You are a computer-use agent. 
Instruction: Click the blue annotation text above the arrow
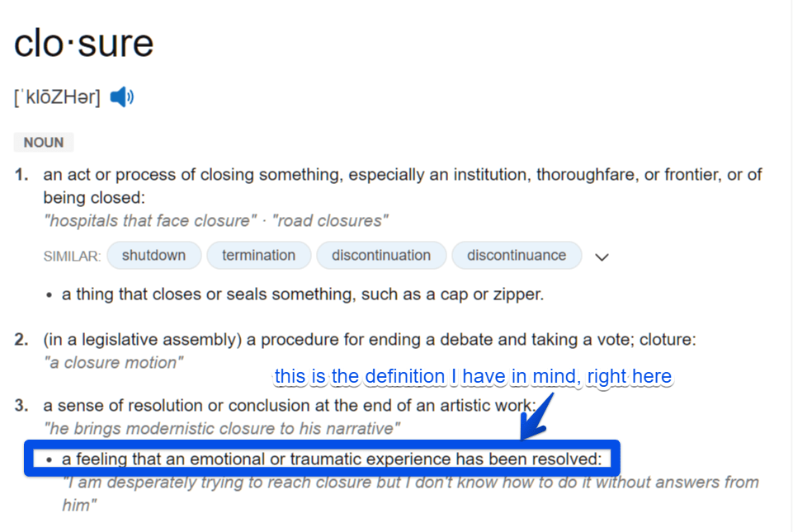[x=473, y=377]
